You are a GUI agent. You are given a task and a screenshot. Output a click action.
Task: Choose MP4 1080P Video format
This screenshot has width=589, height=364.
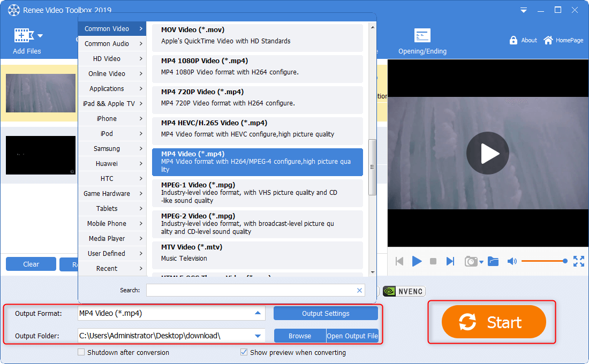[257, 66]
